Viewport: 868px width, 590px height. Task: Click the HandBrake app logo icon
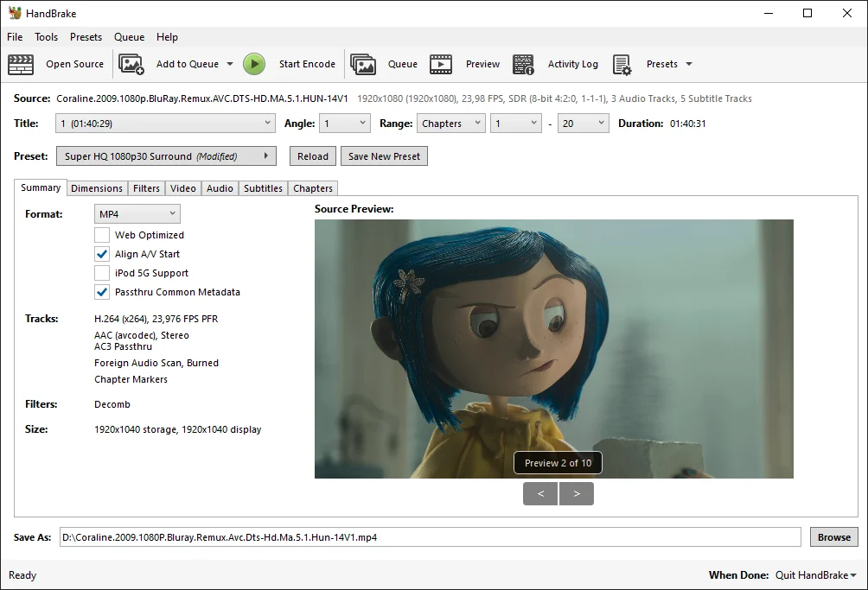coord(15,13)
